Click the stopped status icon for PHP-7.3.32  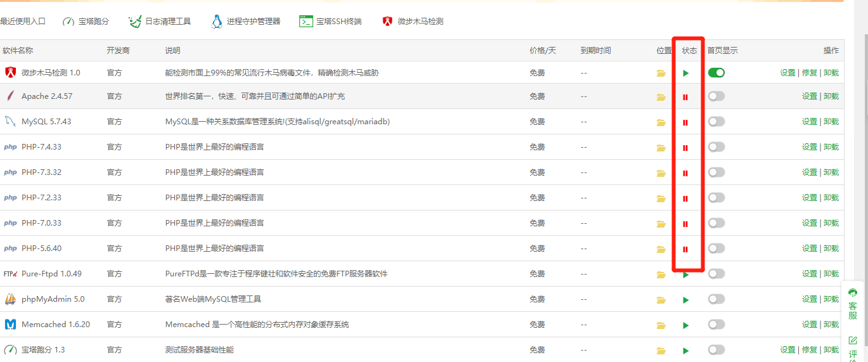(x=685, y=173)
